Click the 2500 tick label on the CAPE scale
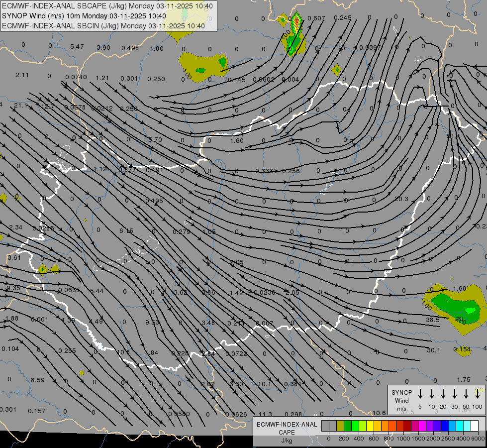Viewport: 487px width, 448px height. click(x=448, y=439)
